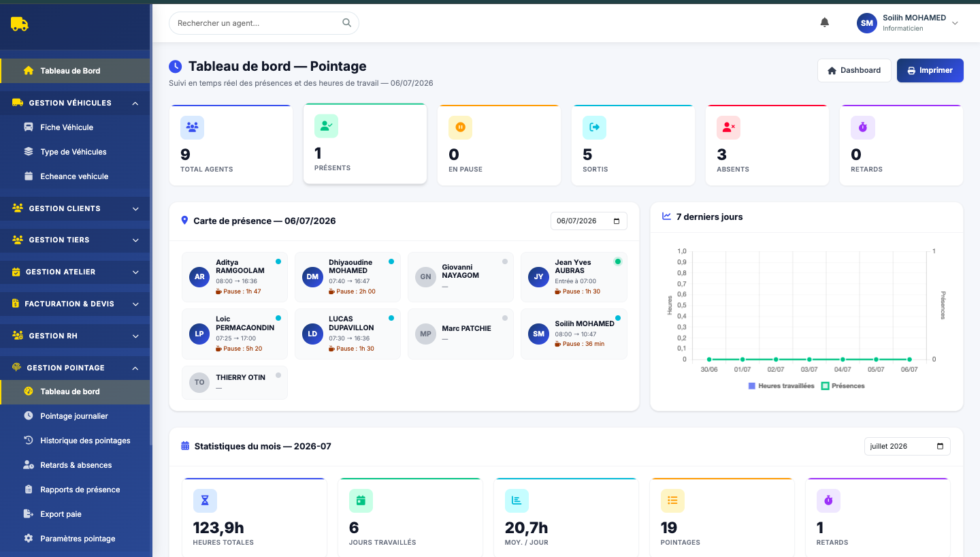Open Retards & absences page
The height and width of the screenshot is (557, 980).
tap(75, 465)
